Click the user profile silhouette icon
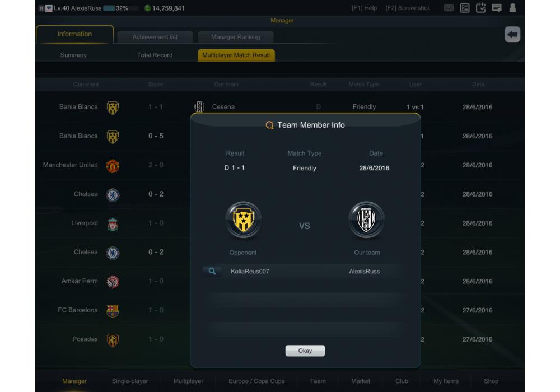Image resolution: width=560 pixels, height=392 pixels. 512,8
